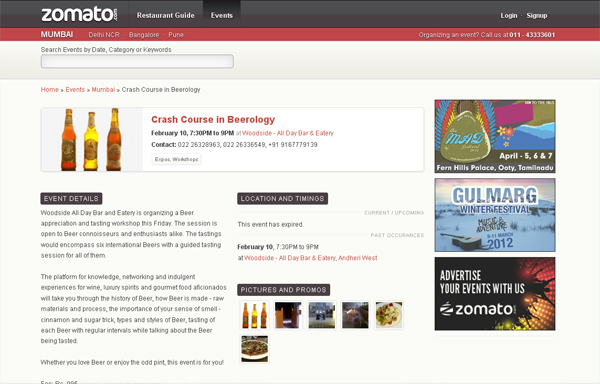The image size is (600, 384).
Task: Click the Zomato logo in header
Action: tap(79, 15)
